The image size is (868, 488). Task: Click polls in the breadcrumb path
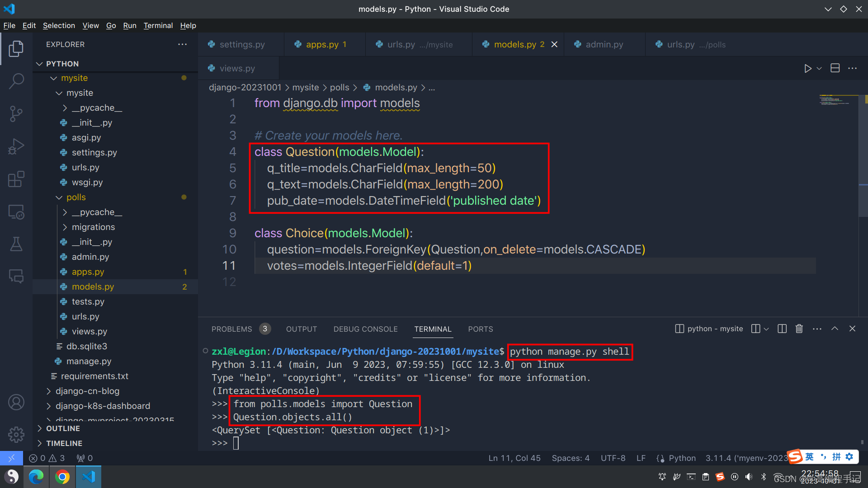(339, 88)
